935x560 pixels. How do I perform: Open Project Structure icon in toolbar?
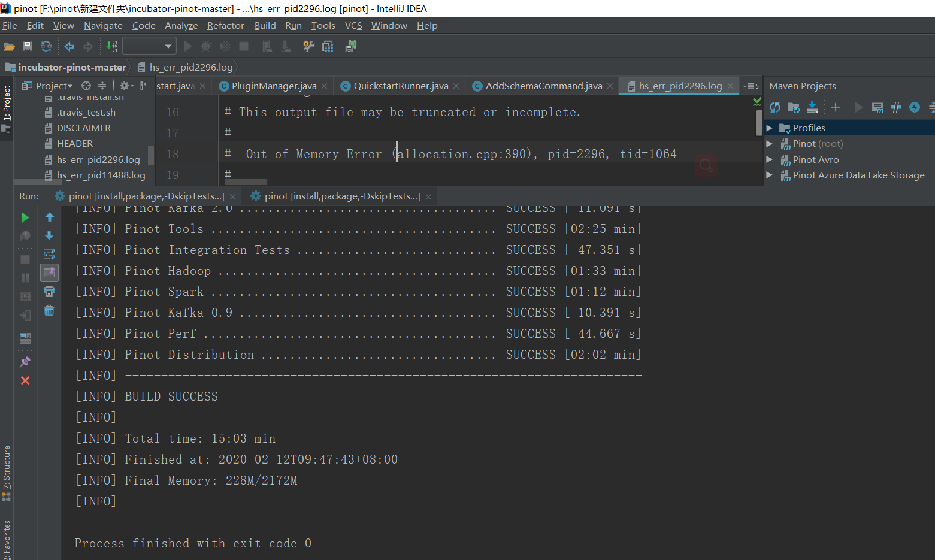[x=328, y=46]
